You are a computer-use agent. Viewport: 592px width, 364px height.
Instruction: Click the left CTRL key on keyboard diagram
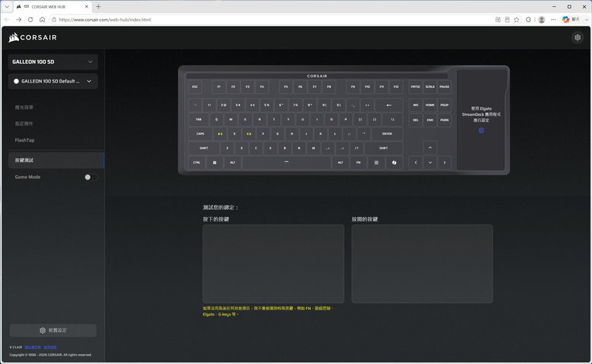pyautogui.click(x=197, y=162)
